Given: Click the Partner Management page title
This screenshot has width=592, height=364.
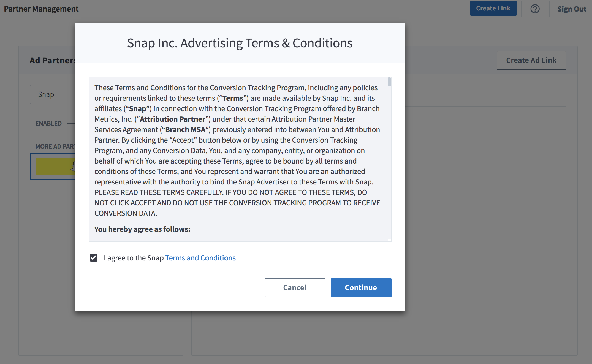Looking at the screenshot, I should pyautogui.click(x=41, y=9).
